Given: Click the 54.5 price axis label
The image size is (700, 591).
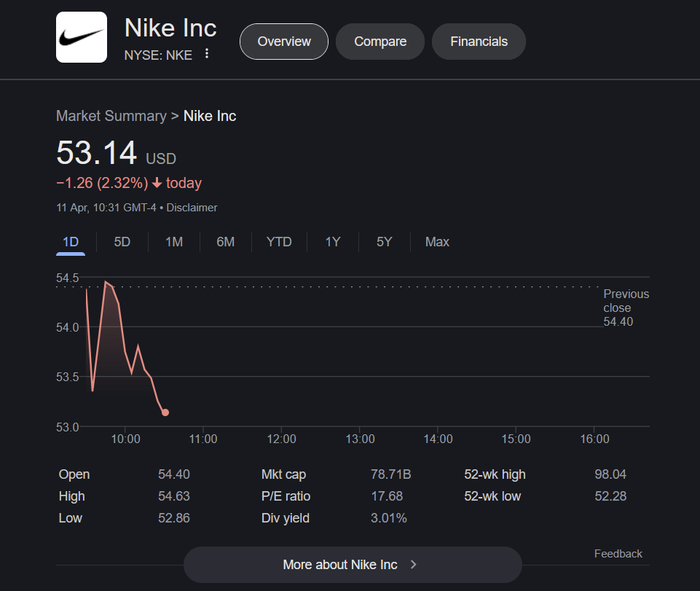Looking at the screenshot, I should point(68,278).
